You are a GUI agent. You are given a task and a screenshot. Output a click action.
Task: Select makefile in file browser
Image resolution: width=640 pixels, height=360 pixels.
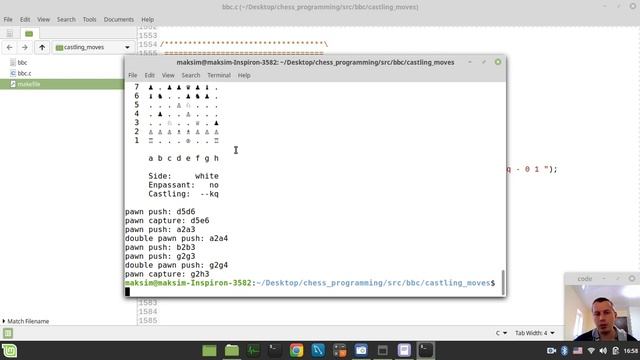(29, 84)
